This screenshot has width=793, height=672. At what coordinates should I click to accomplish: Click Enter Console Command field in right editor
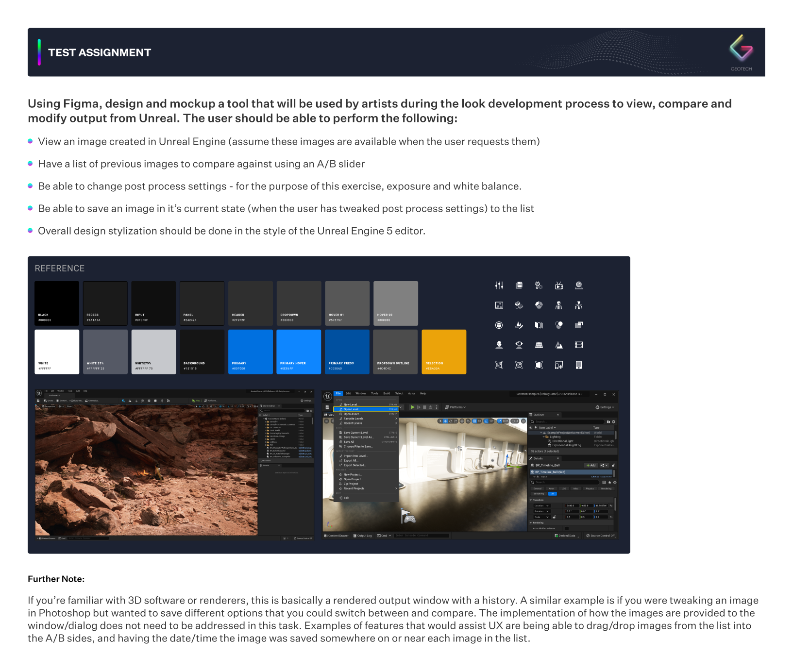coord(421,536)
